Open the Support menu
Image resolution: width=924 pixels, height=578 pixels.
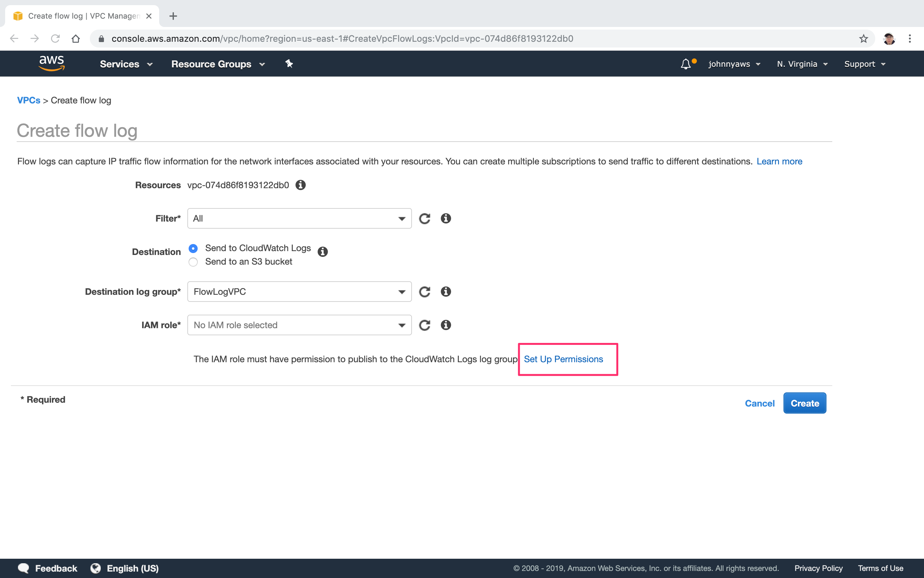[864, 64]
